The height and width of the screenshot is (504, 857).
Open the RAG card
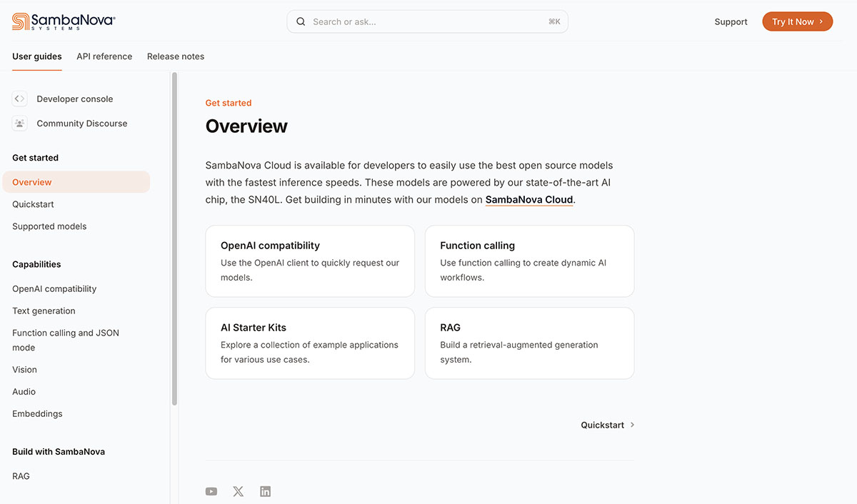pos(529,343)
